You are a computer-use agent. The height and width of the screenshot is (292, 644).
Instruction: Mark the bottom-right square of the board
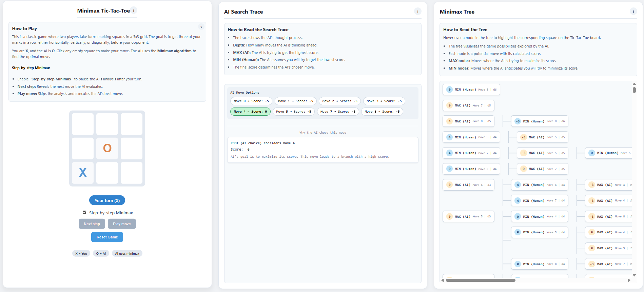(132, 173)
